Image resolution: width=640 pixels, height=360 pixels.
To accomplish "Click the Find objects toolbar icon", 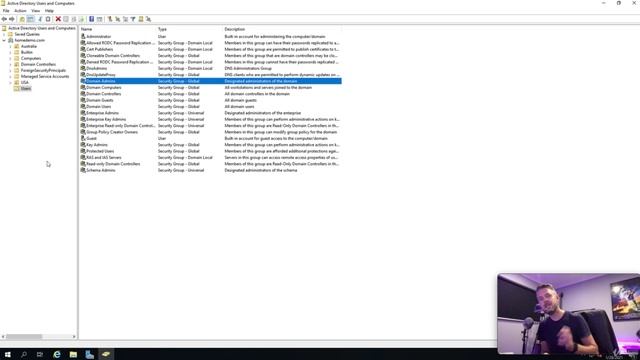I will [141, 19].
